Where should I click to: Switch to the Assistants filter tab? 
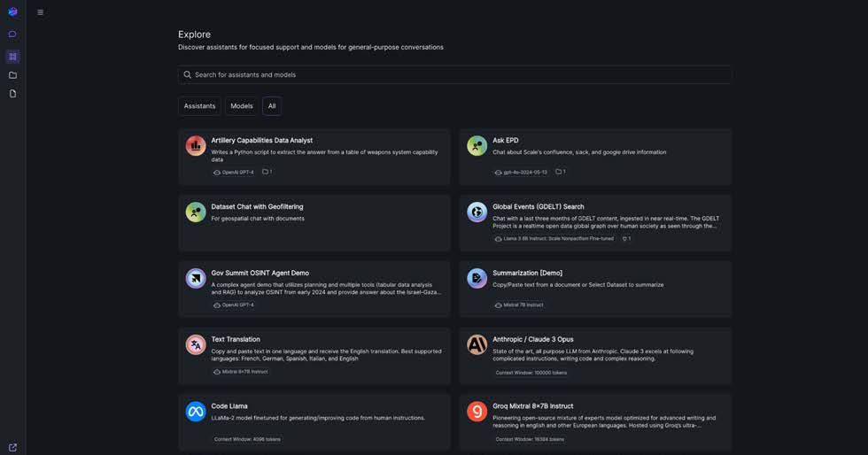coord(199,106)
